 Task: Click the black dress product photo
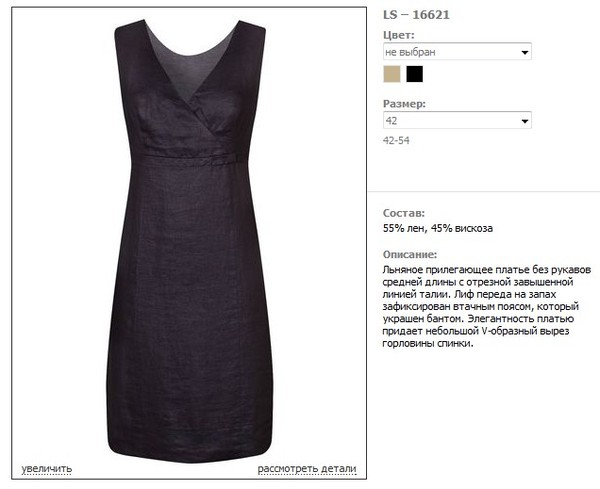(189, 241)
